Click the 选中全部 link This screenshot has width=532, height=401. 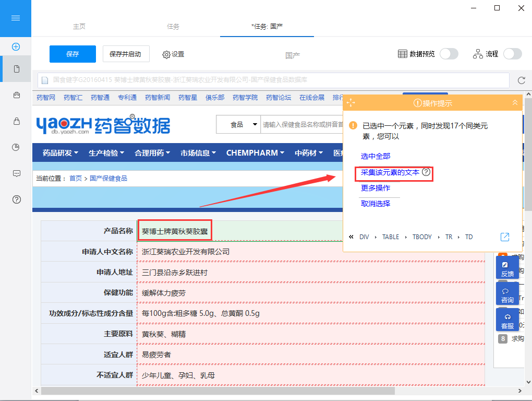point(375,156)
